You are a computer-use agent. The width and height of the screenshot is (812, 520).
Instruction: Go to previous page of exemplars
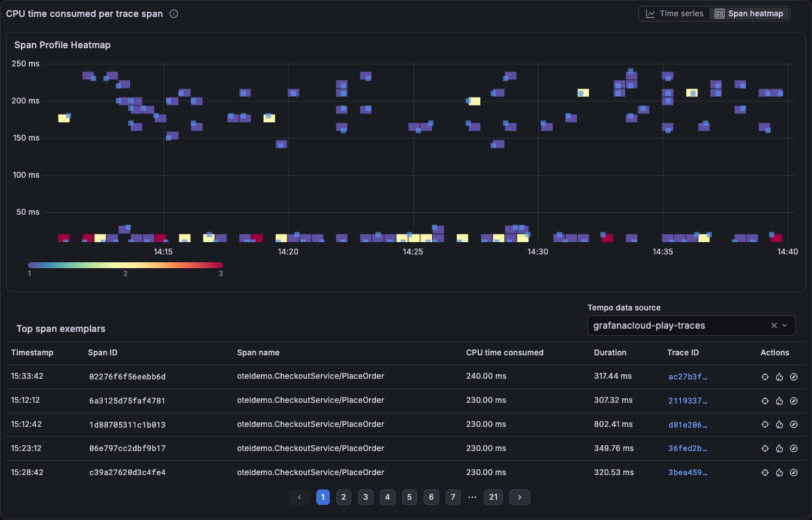[299, 497]
